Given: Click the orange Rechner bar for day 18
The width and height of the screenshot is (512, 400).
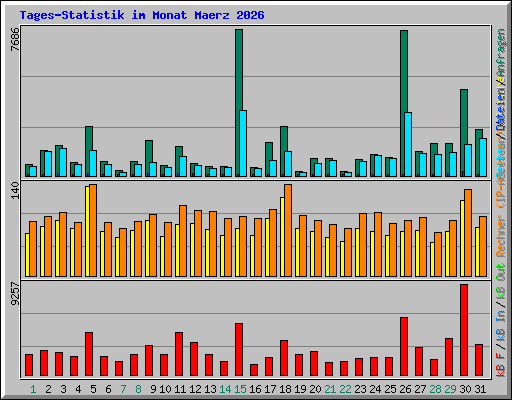Looking at the screenshot, I should click(288, 230).
